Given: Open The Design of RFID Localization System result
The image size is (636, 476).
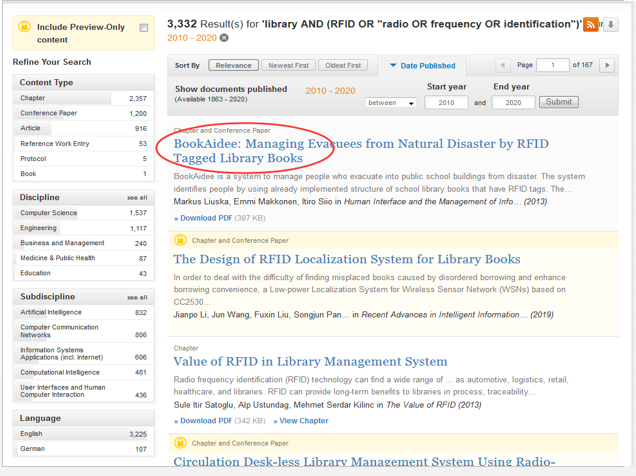Looking at the screenshot, I should (347, 259).
